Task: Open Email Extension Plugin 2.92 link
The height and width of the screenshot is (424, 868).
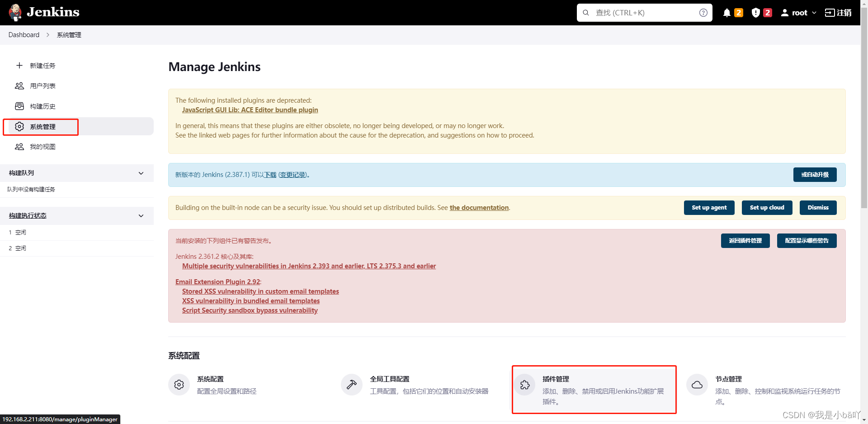Action: tap(218, 282)
